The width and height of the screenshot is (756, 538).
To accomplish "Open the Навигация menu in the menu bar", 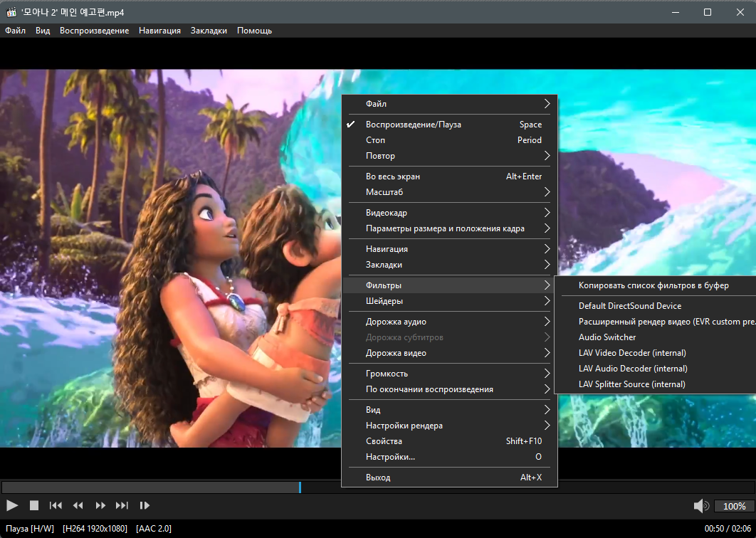I will click(159, 31).
